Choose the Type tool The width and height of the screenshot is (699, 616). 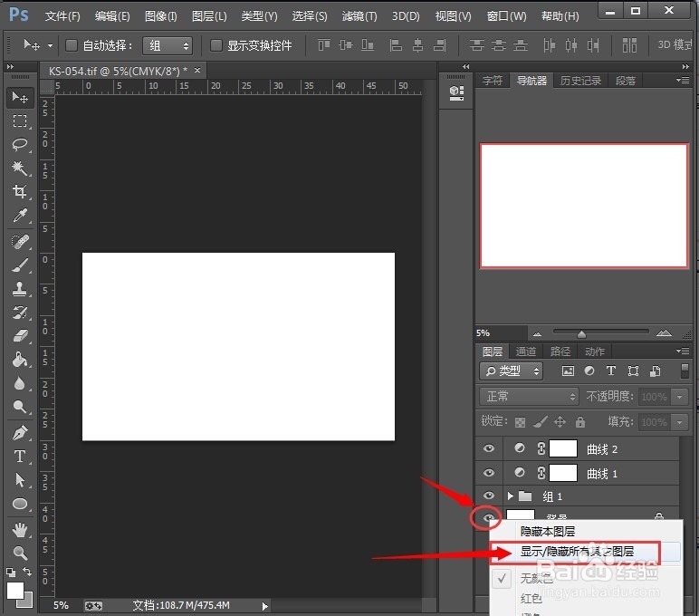pyautogui.click(x=20, y=457)
